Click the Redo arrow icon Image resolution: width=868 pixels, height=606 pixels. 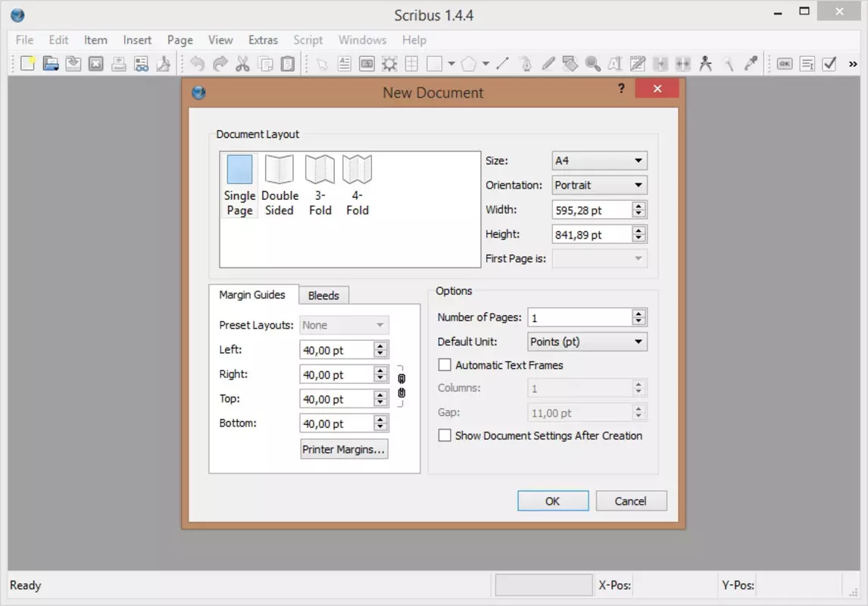click(x=220, y=64)
